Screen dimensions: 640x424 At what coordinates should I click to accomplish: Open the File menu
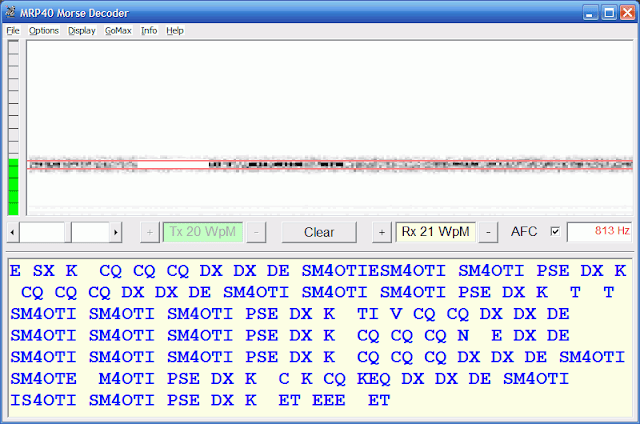pyautogui.click(x=13, y=31)
